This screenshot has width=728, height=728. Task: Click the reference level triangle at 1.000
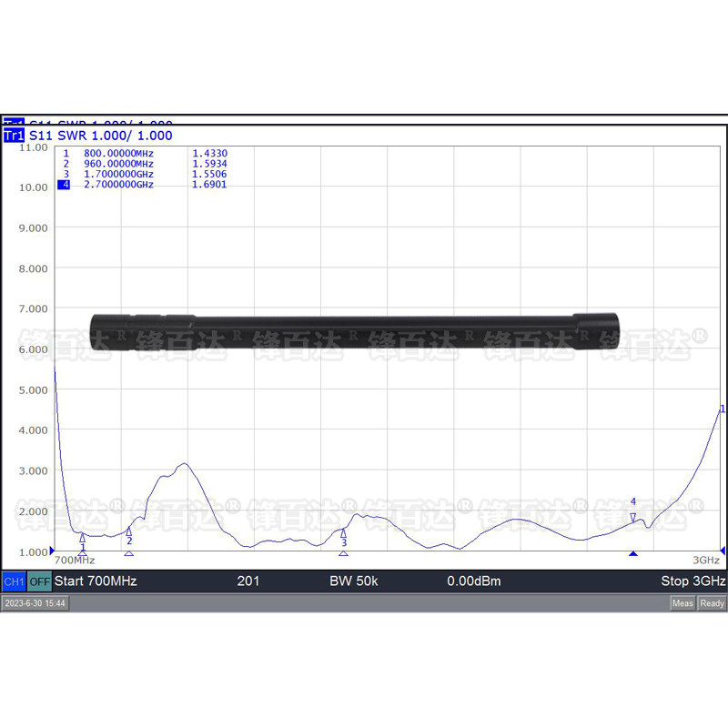pyautogui.click(x=52, y=551)
